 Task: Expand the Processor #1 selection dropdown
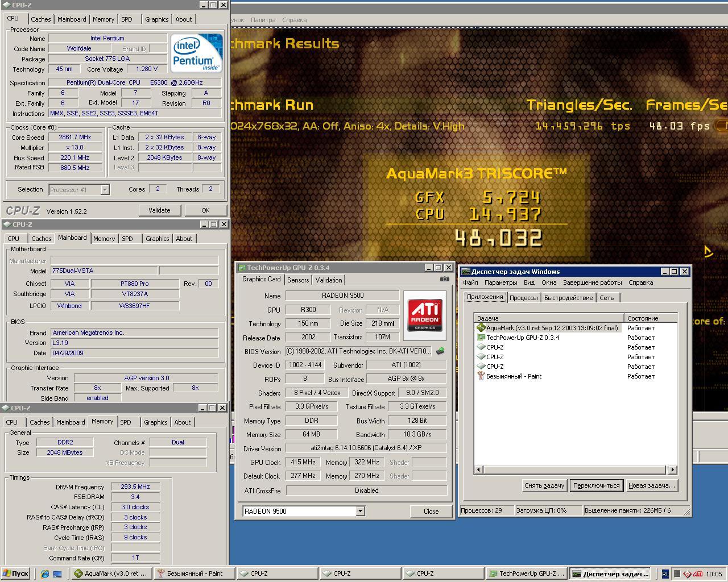point(105,190)
